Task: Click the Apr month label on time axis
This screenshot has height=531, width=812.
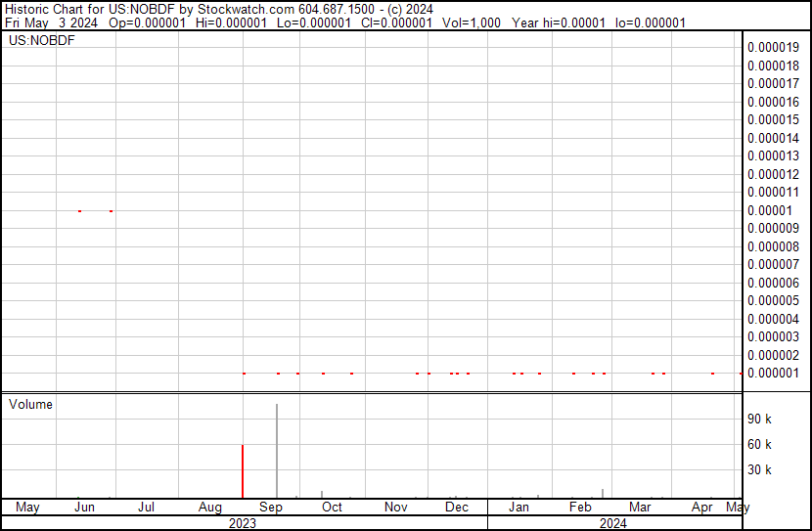Action: (x=701, y=508)
